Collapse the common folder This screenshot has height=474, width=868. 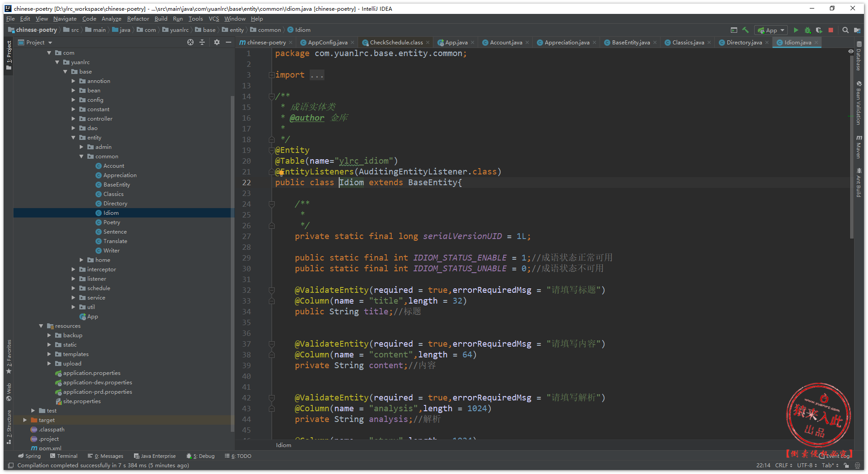coord(82,157)
